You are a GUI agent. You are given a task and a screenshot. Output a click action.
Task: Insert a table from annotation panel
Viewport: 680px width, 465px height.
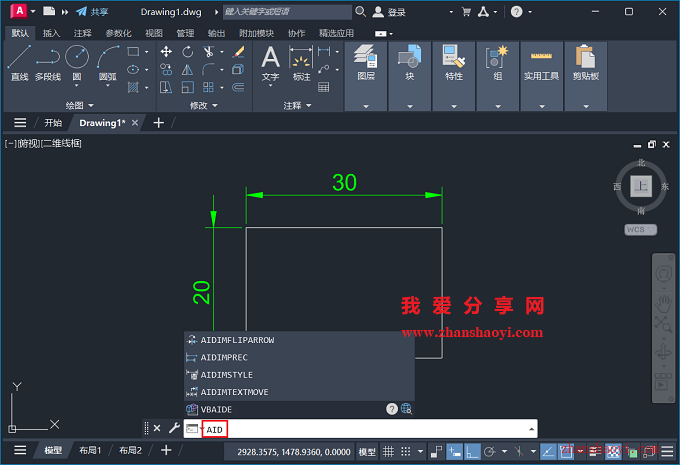[x=324, y=87]
